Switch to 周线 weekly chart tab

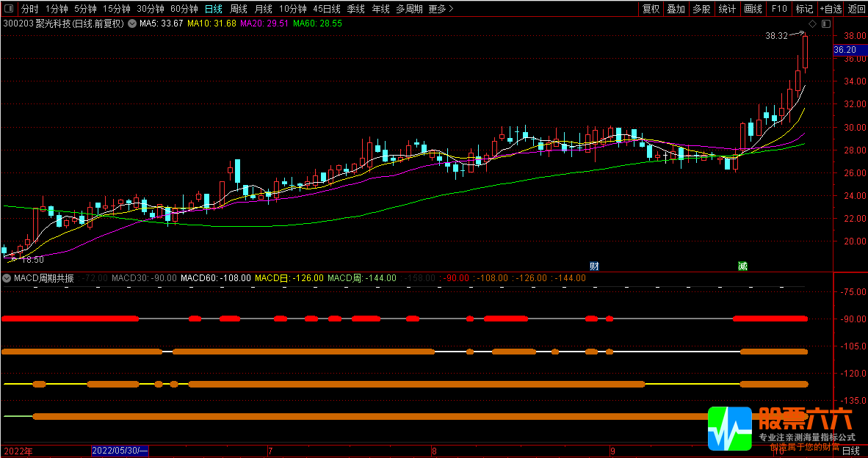239,9
